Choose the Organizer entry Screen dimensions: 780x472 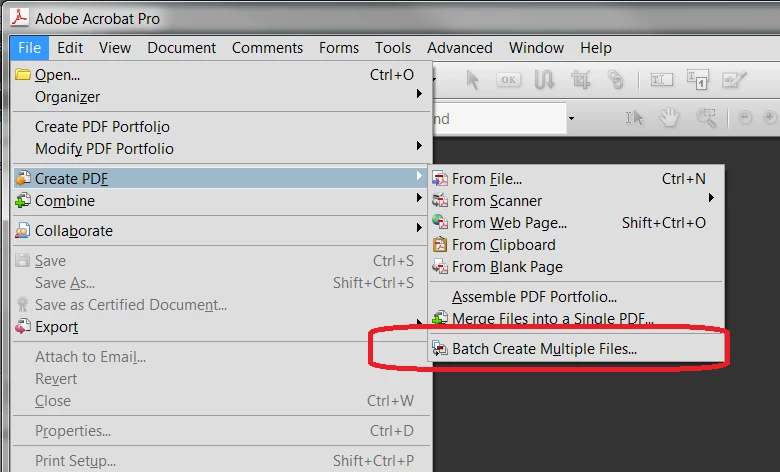(x=220, y=96)
